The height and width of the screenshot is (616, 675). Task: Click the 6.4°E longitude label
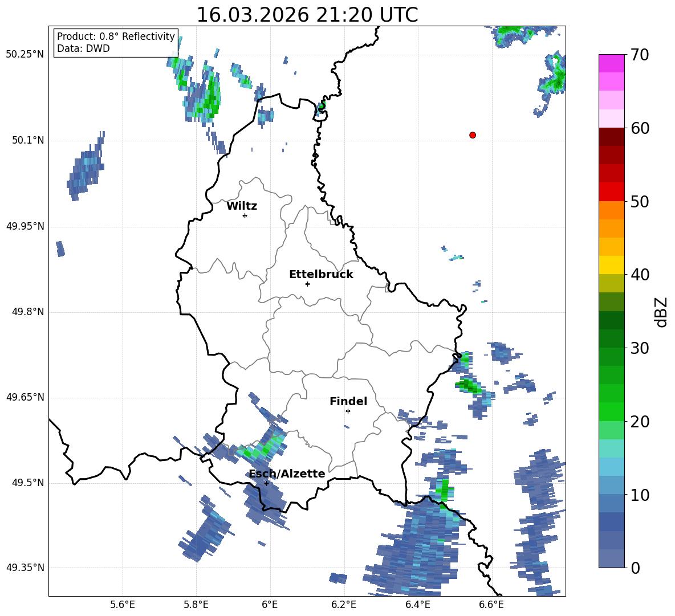[x=417, y=605]
